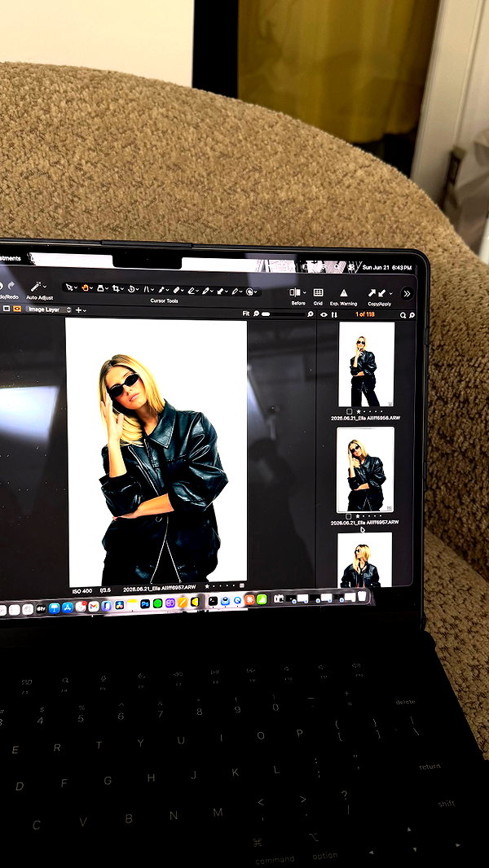Image resolution: width=489 pixels, height=868 pixels.
Task: Open the Before button dropdown arrow
Action: pyautogui.click(x=304, y=293)
